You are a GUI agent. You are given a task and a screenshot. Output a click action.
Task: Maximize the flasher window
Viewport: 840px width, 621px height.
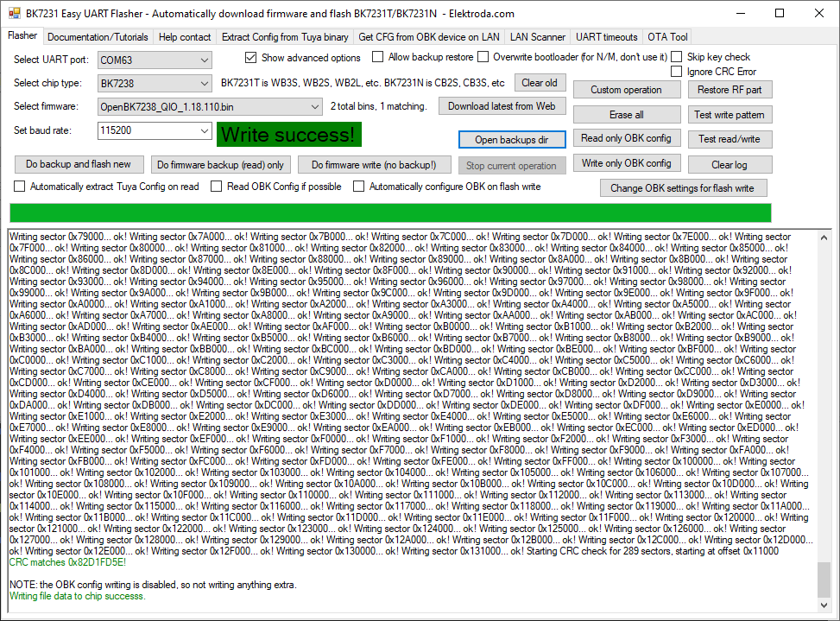point(780,14)
